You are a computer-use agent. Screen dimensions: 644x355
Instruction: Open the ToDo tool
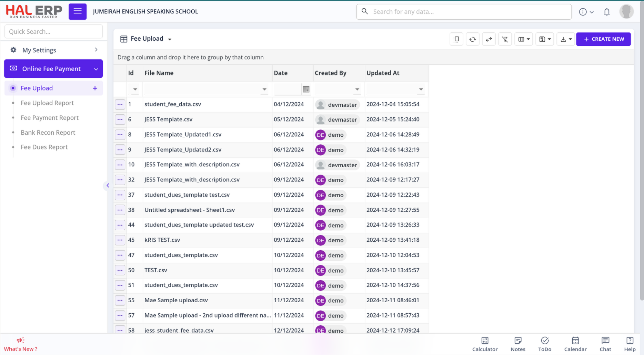[545, 344]
